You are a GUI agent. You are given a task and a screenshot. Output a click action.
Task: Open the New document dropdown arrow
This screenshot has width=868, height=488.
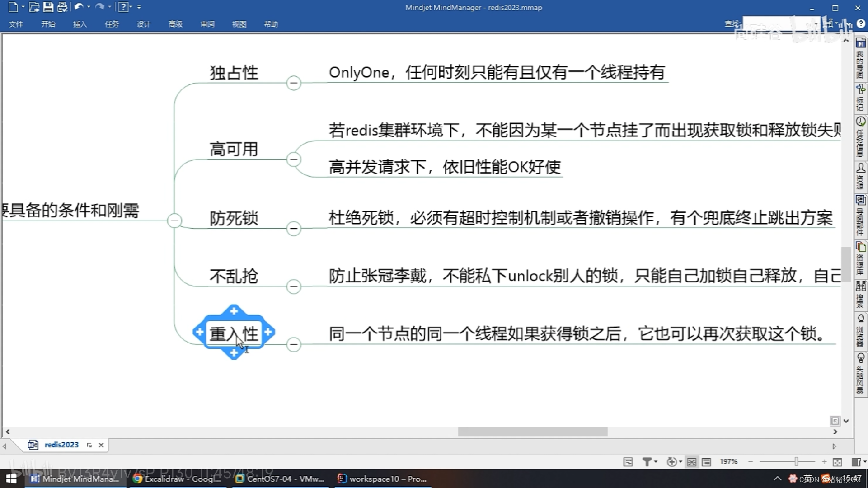23,7
